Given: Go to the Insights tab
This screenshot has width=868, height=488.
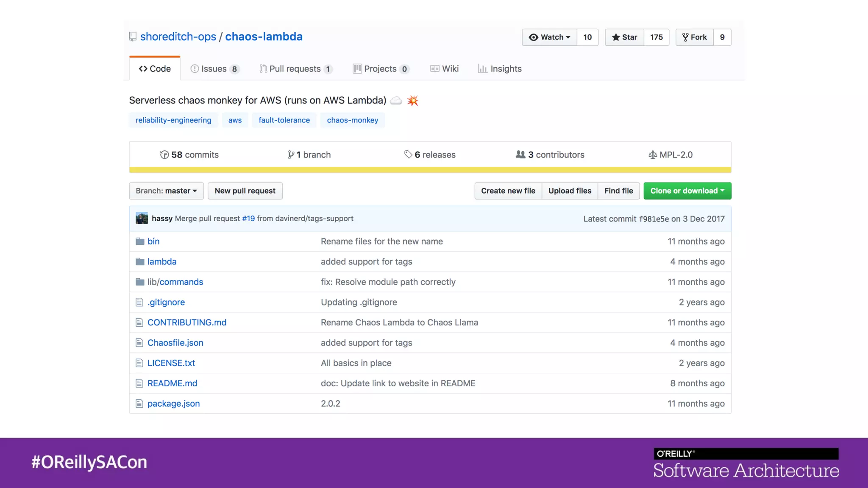Looking at the screenshot, I should tap(500, 69).
